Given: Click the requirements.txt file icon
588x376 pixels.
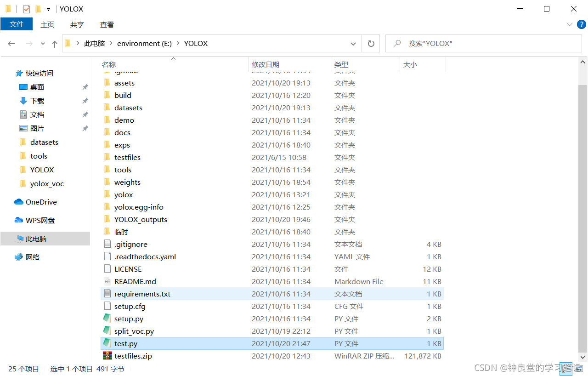Looking at the screenshot, I should point(107,294).
